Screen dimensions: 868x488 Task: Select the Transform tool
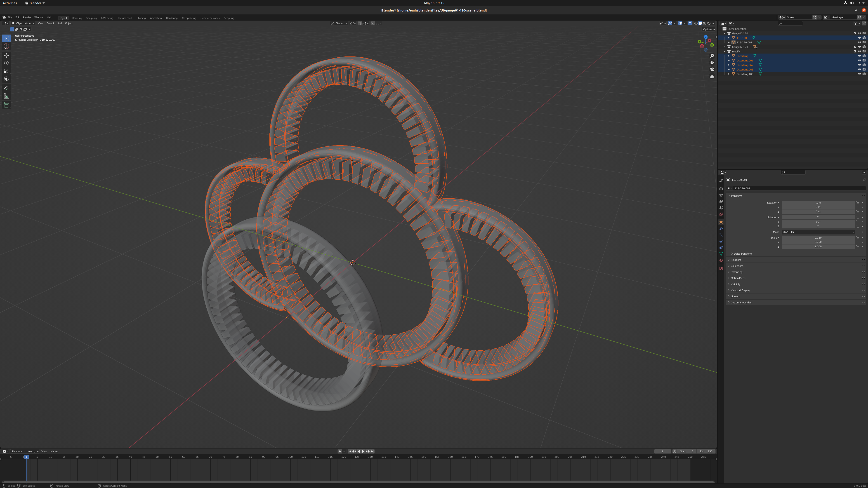(x=6, y=79)
